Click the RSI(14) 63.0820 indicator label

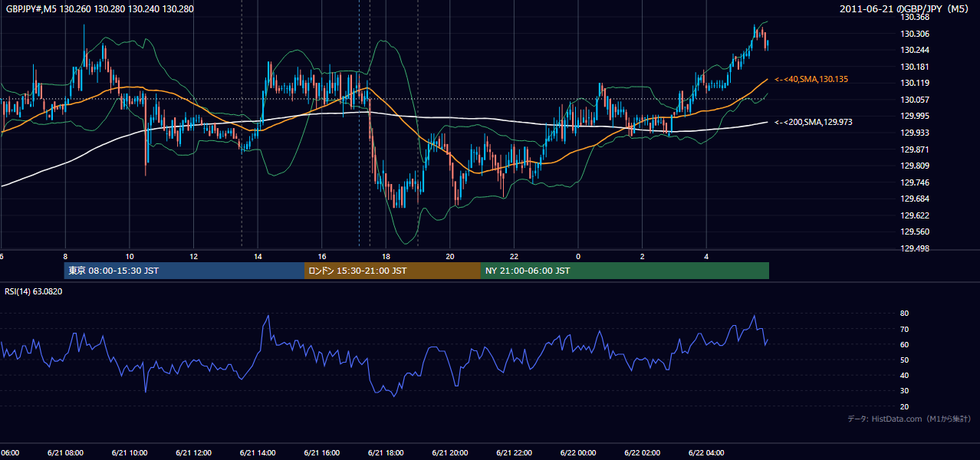(x=34, y=291)
